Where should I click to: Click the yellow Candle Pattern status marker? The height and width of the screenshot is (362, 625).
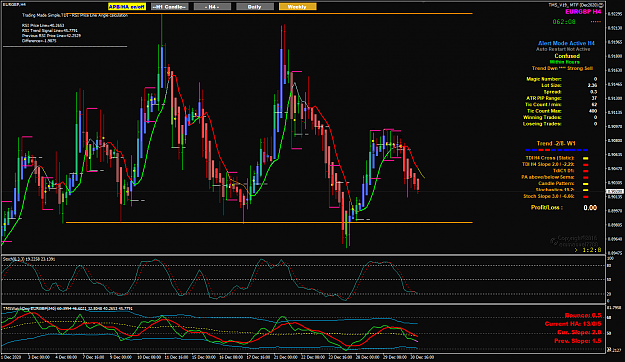click(586, 184)
